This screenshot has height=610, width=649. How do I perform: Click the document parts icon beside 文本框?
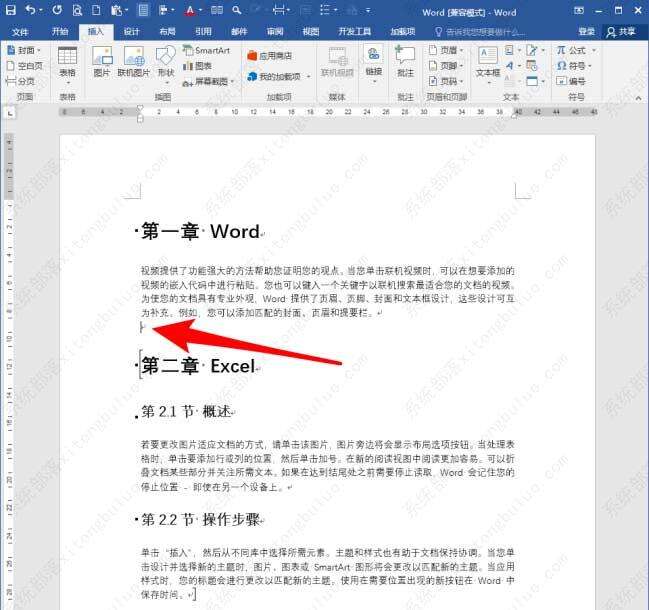[510, 50]
